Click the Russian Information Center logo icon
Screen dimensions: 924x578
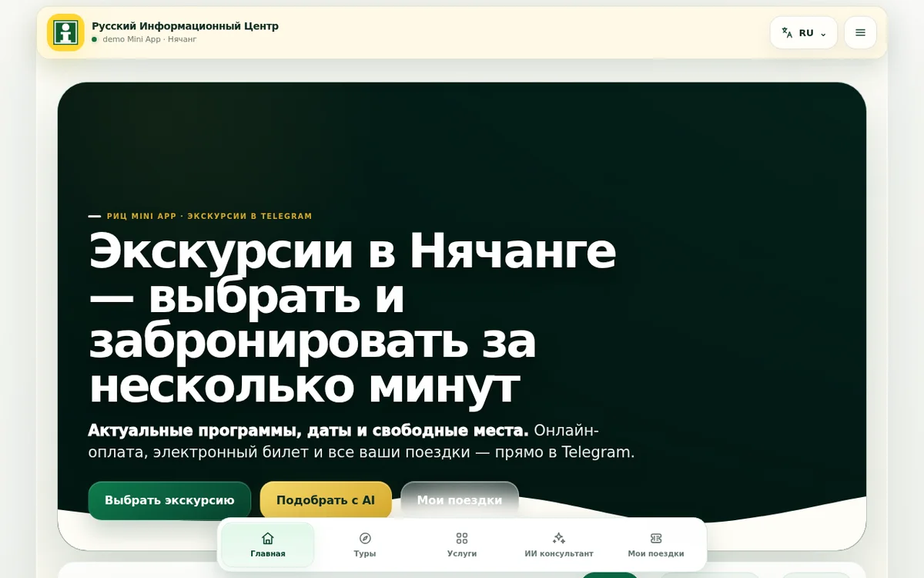click(x=65, y=32)
